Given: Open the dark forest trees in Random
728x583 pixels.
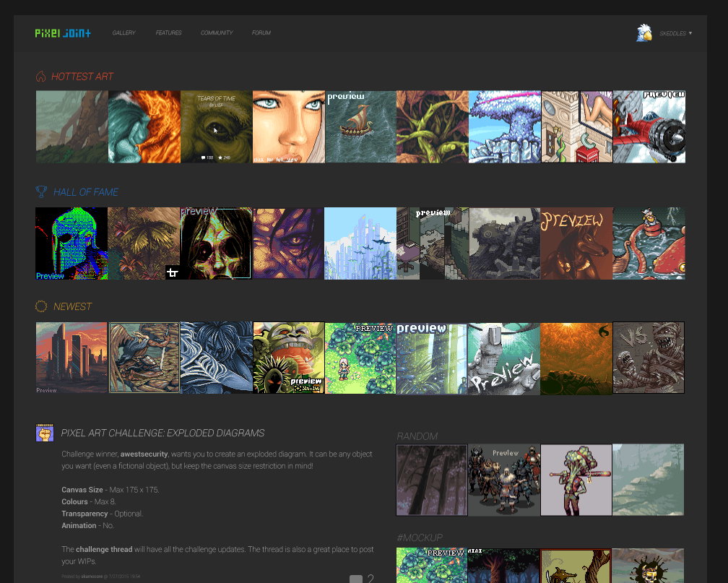Looking at the screenshot, I should pyautogui.click(x=432, y=480).
